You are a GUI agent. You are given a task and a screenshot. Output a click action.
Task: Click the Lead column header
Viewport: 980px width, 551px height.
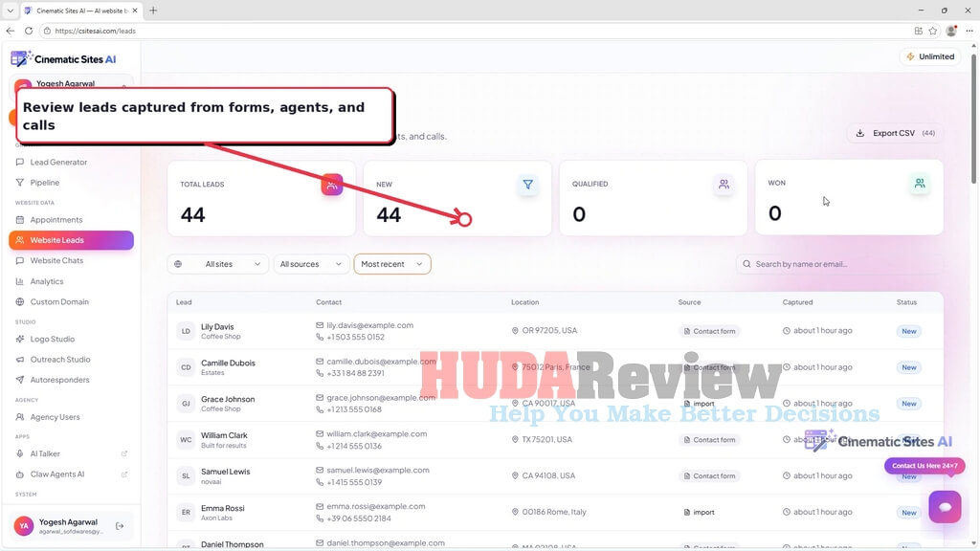click(x=184, y=302)
